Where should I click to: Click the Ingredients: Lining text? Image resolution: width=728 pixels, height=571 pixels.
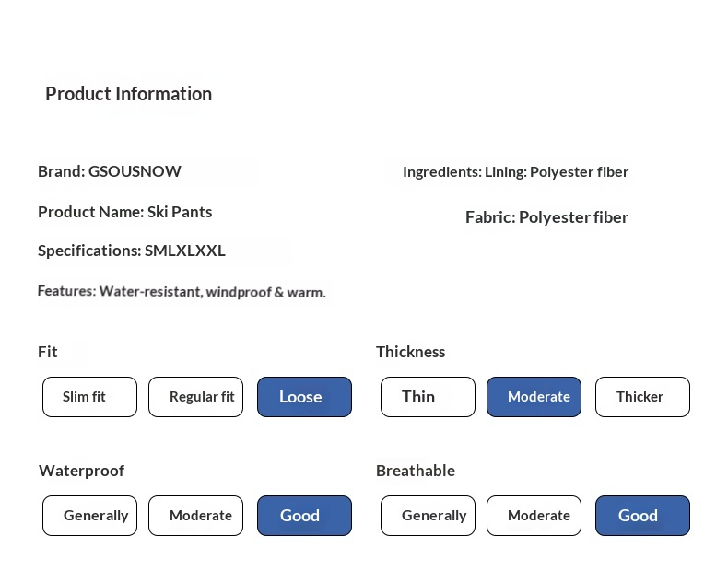515,172
